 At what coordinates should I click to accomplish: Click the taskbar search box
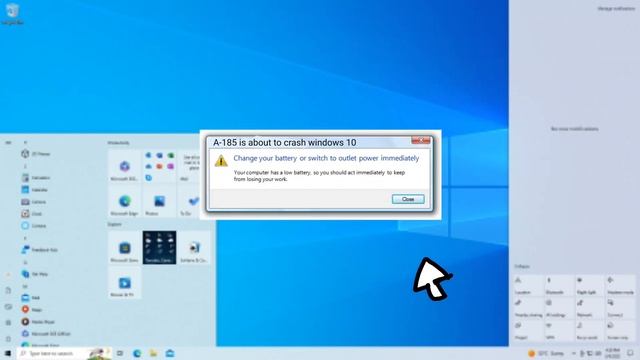[x=64, y=353]
